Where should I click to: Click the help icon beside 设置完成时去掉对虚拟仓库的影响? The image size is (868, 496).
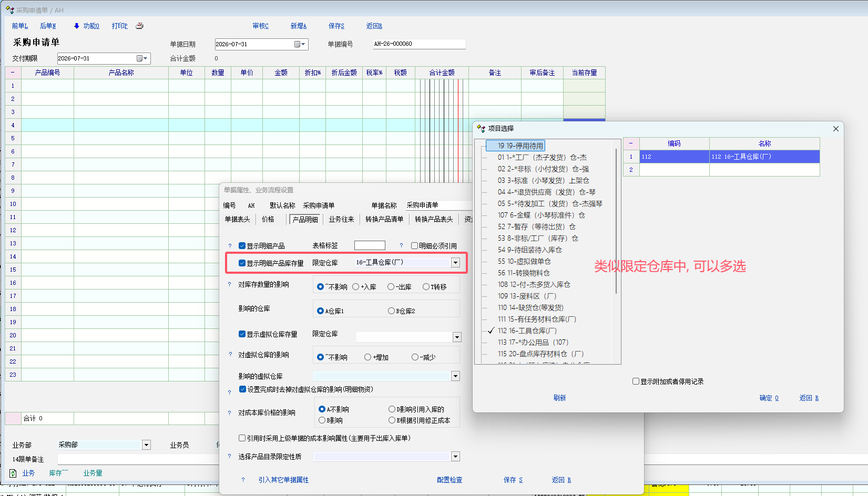[229, 392]
